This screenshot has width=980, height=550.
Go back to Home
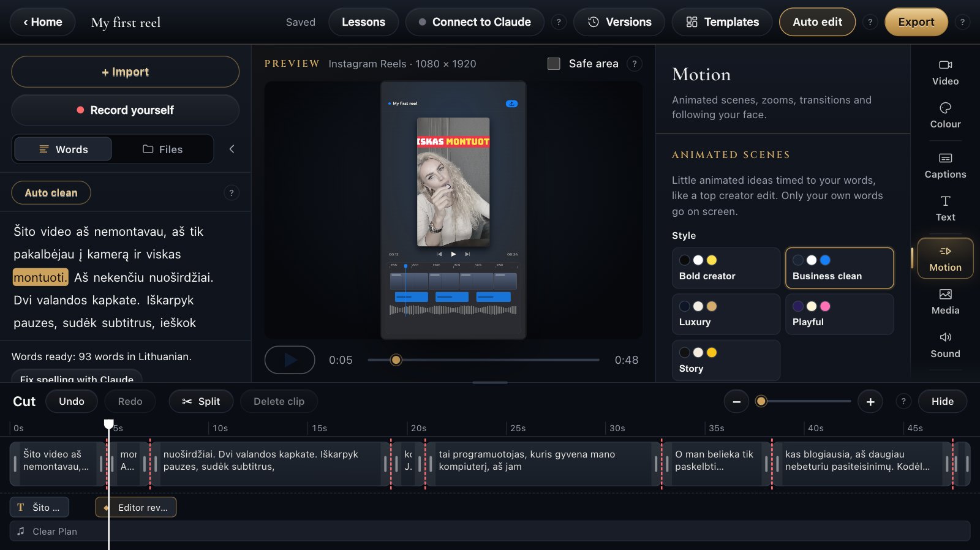point(43,22)
